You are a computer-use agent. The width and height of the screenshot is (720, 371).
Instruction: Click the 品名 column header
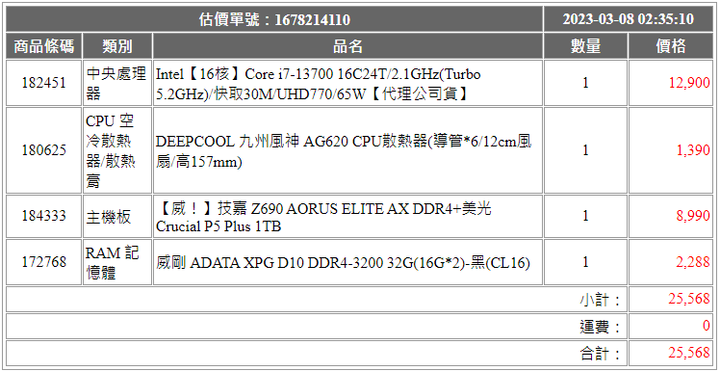(348, 46)
